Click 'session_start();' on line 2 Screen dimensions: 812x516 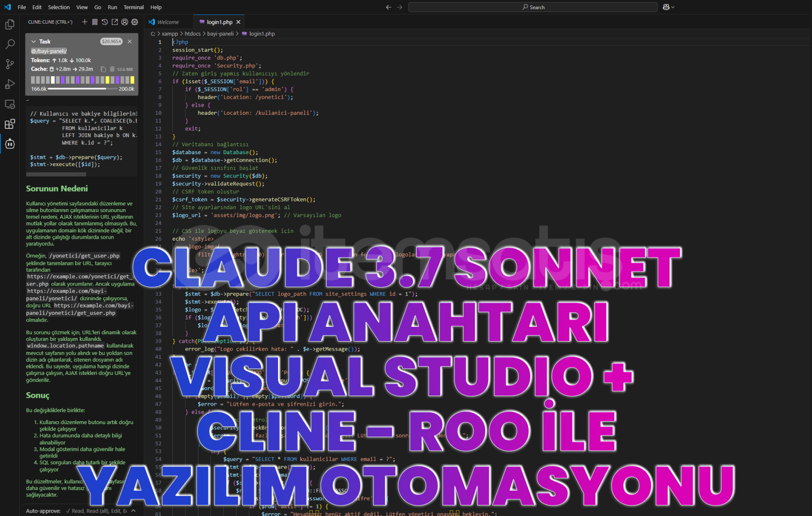click(x=197, y=50)
